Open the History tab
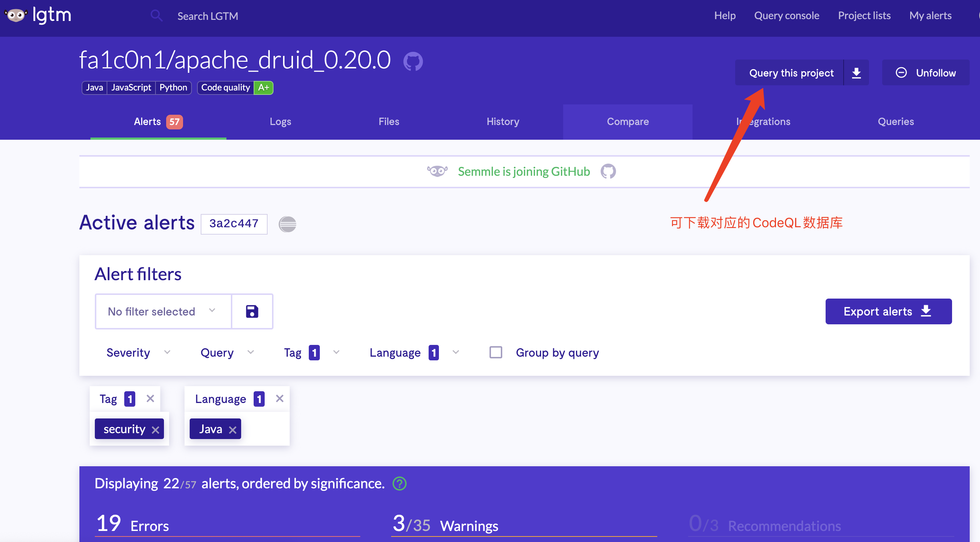This screenshot has height=542, width=980. pyautogui.click(x=502, y=121)
